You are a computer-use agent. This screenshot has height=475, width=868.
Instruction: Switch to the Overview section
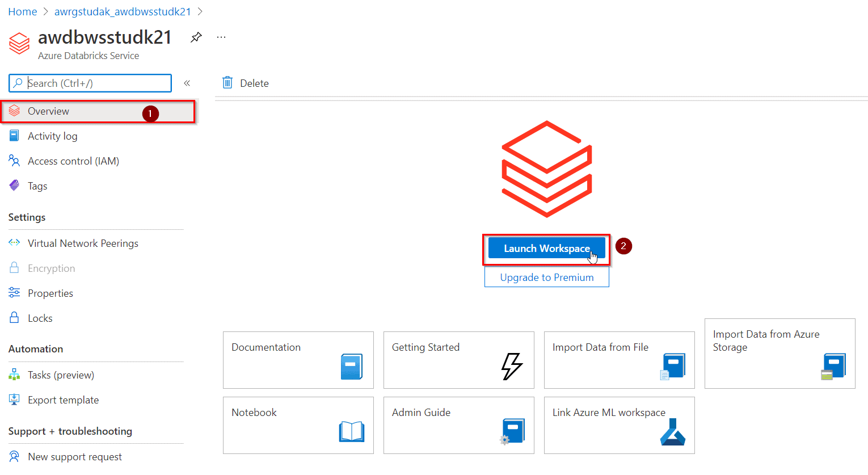click(48, 111)
